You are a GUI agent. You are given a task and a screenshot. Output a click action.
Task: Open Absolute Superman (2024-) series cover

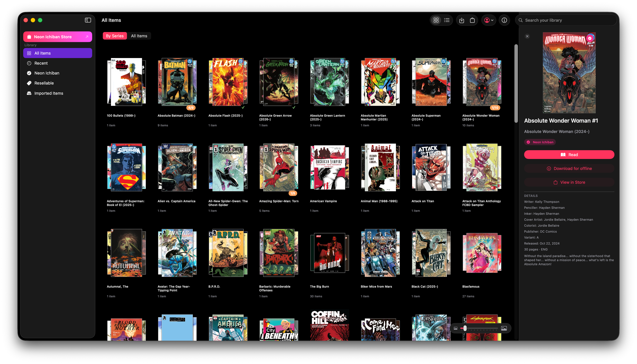pyautogui.click(x=431, y=82)
